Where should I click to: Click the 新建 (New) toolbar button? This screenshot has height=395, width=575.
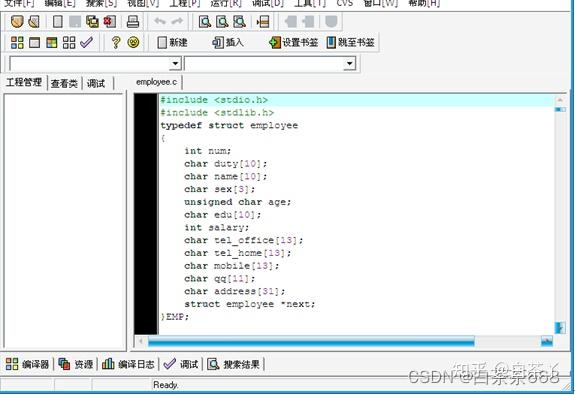coord(172,43)
